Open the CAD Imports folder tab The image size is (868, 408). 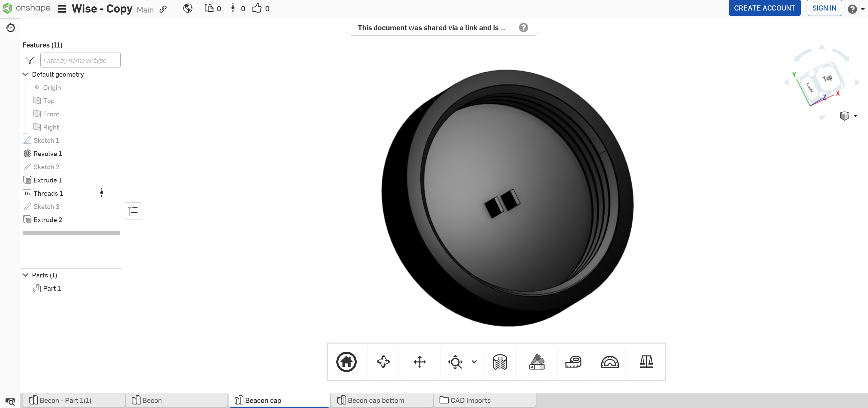click(x=470, y=401)
